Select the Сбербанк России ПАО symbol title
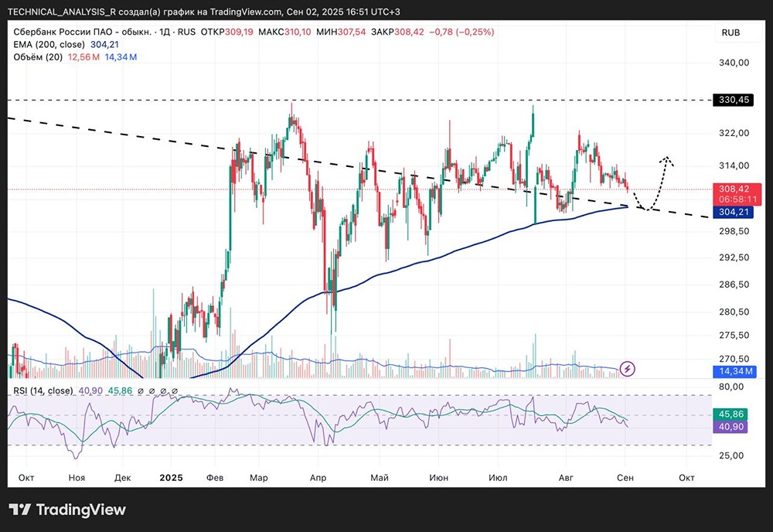 pos(83,32)
